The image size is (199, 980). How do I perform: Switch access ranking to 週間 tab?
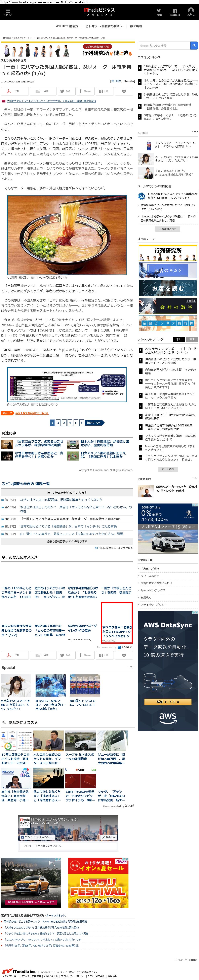pos(192,339)
